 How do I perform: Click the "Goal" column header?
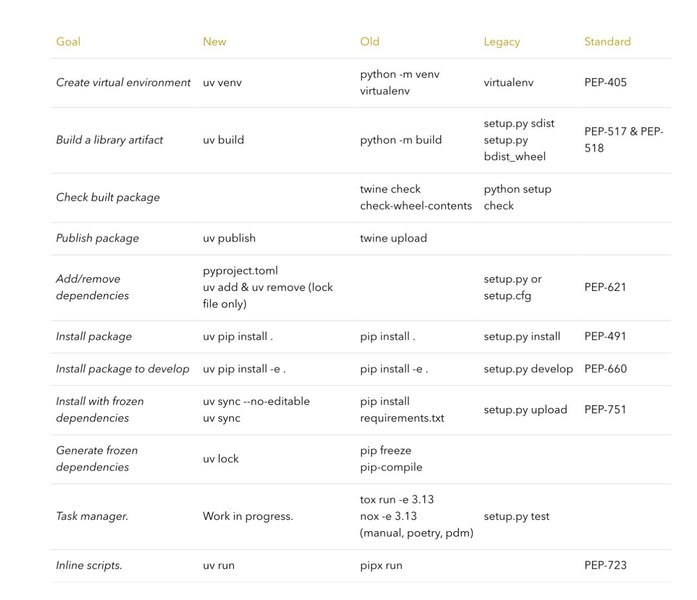coord(68,42)
